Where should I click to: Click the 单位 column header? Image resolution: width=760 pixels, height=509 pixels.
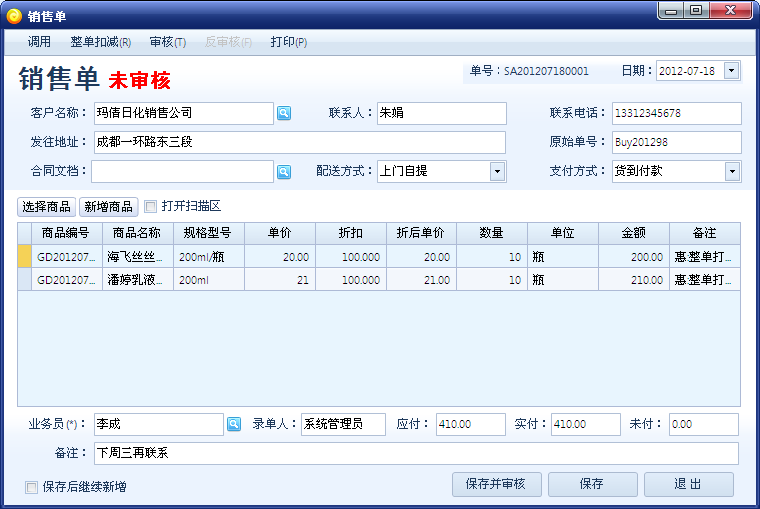coord(563,233)
